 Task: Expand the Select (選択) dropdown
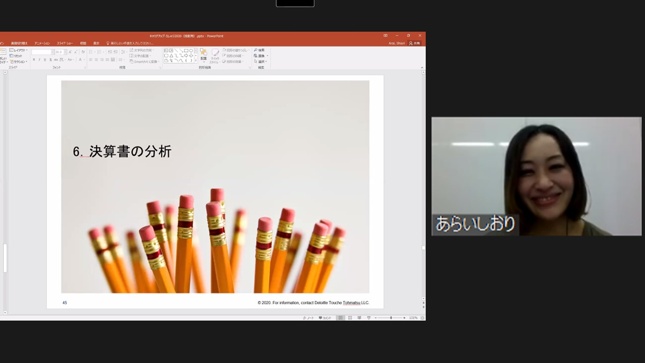pos(261,61)
